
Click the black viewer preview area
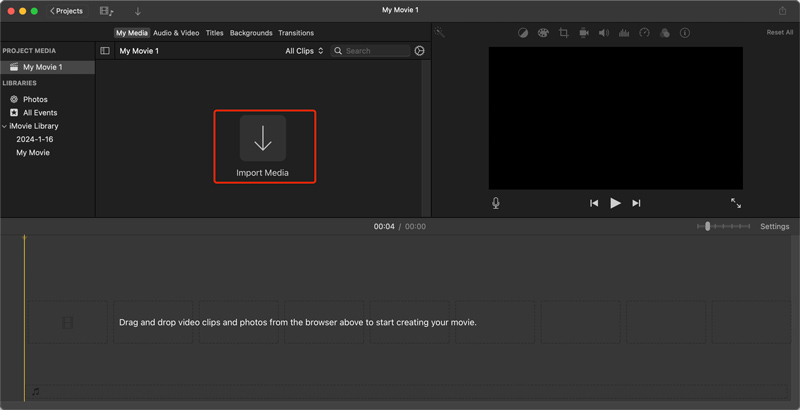(616, 118)
